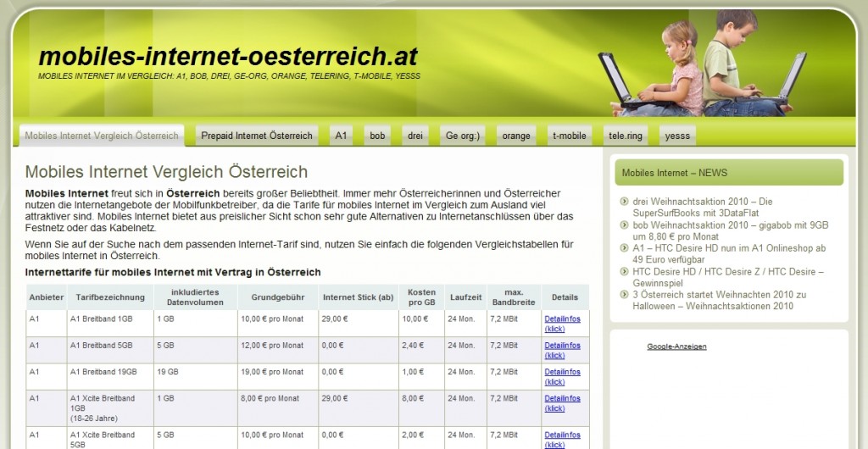Open Detailinfos for A1 Breitband 1GB
Image resolution: width=868 pixels, height=449 pixels.
tap(563, 324)
